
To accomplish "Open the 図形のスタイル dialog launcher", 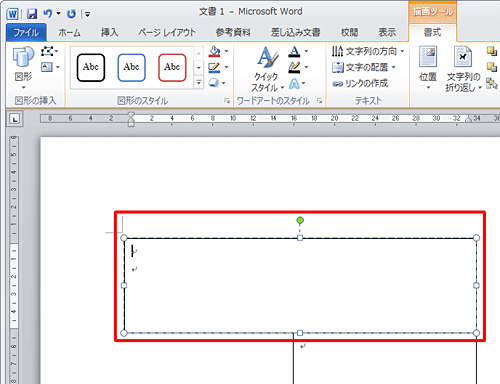I will 227,101.
